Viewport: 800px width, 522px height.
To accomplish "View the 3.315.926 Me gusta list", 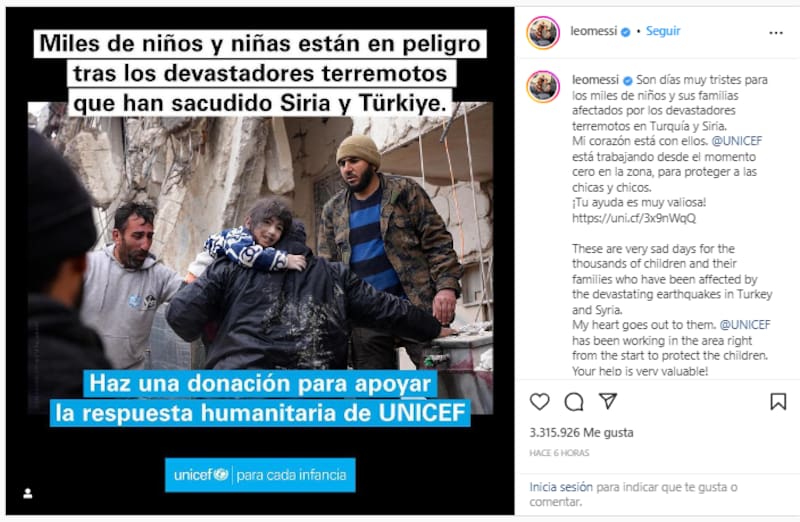I will pos(581,432).
